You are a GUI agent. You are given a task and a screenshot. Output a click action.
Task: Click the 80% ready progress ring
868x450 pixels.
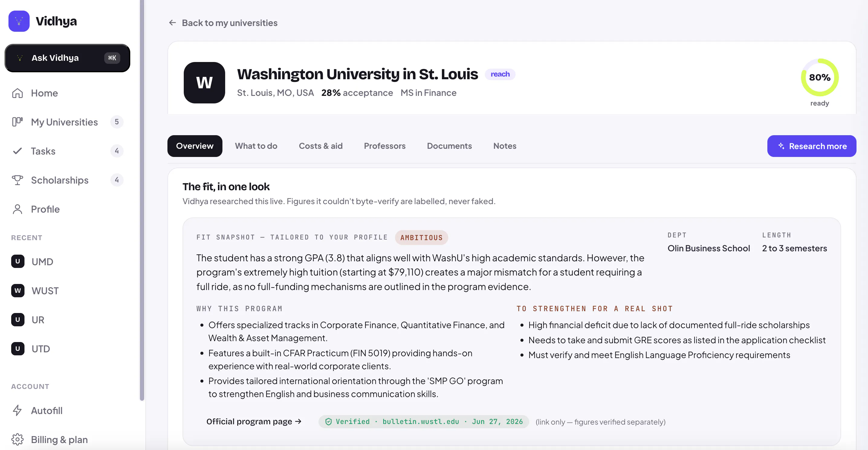819,77
